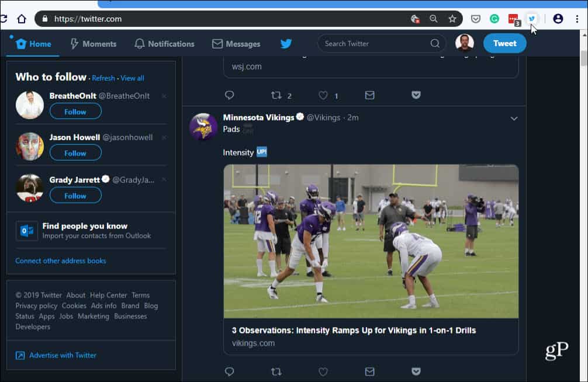Viewport: 588px width, 382px height.
Task: Click the padlock site info icon
Action: (45, 19)
